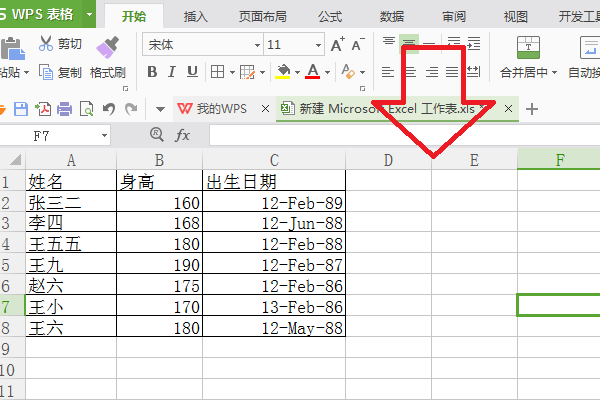This screenshot has height=400, width=600.
Task: Open the Paste (粘贴) dropdown arrow
Action: [x=26, y=72]
